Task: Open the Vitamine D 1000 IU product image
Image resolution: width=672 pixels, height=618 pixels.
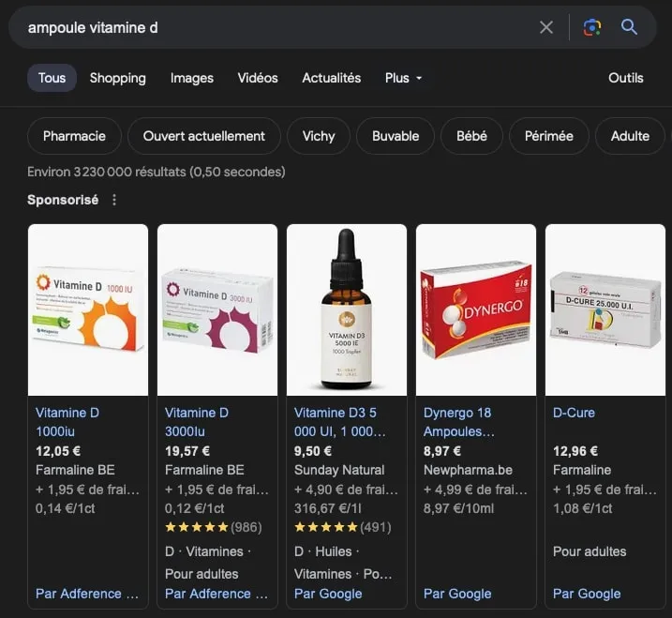Action: 88,309
